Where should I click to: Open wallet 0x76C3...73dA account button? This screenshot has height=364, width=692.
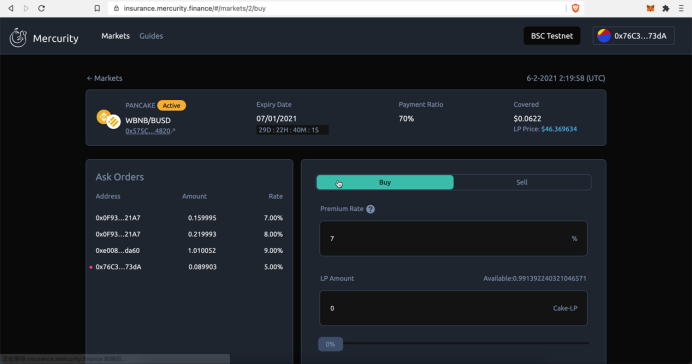click(x=633, y=36)
